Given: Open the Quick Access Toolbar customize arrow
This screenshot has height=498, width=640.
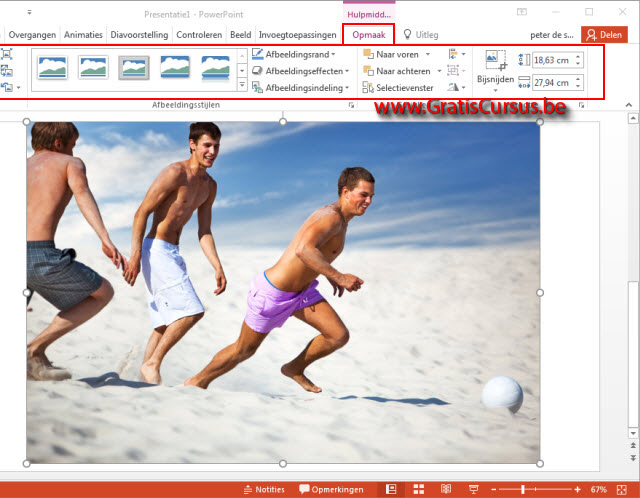Looking at the screenshot, I should (x=29, y=12).
